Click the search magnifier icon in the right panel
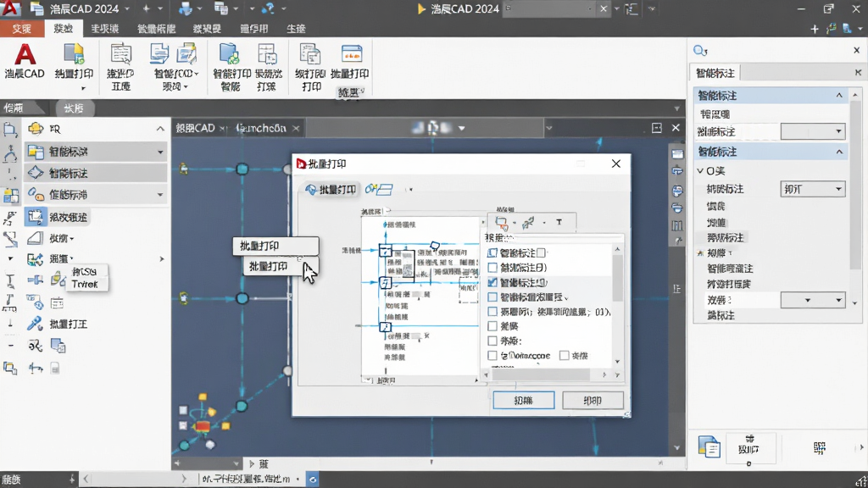The width and height of the screenshot is (868, 488). [x=699, y=50]
